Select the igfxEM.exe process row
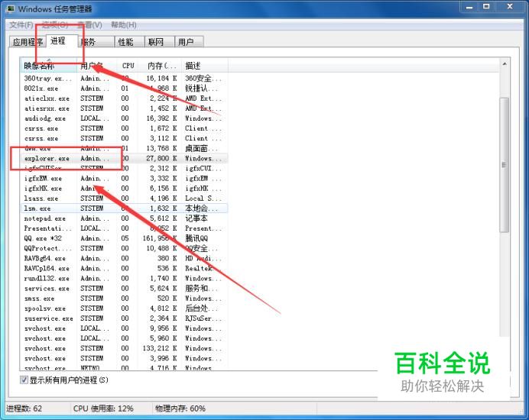Viewport: 529px width, 420px height. [x=124, y=179]
